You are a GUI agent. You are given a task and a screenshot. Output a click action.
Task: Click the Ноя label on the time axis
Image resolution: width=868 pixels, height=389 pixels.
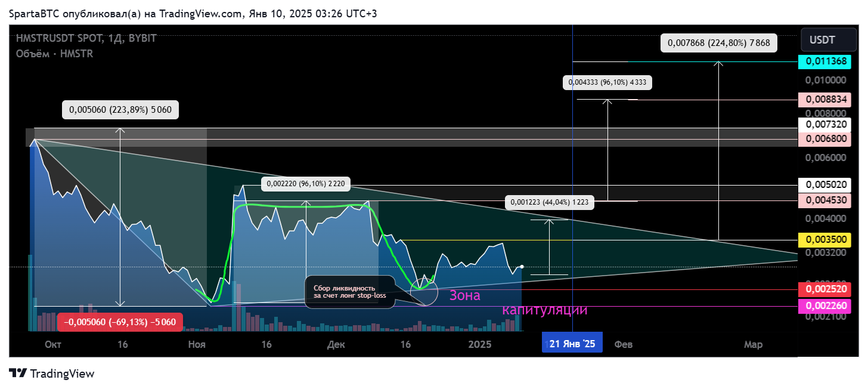coord(196,344)
